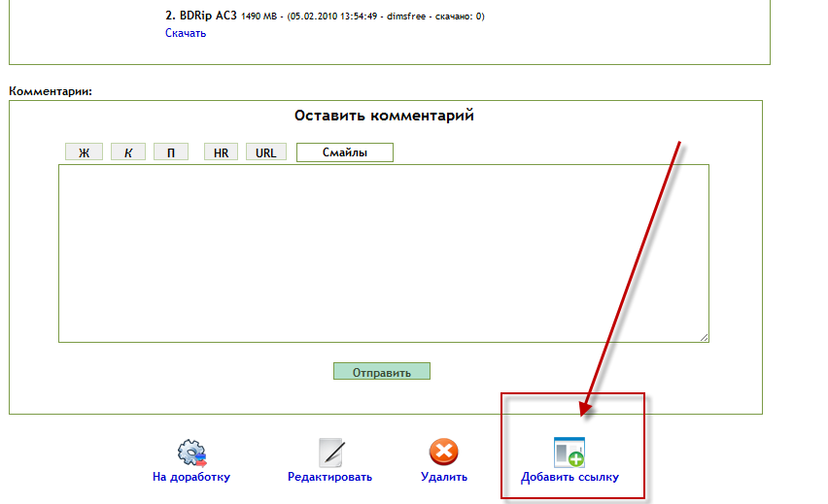828x504 pixels.
Task: Click the gear icon above На доработку
Action: pos(191,453)
